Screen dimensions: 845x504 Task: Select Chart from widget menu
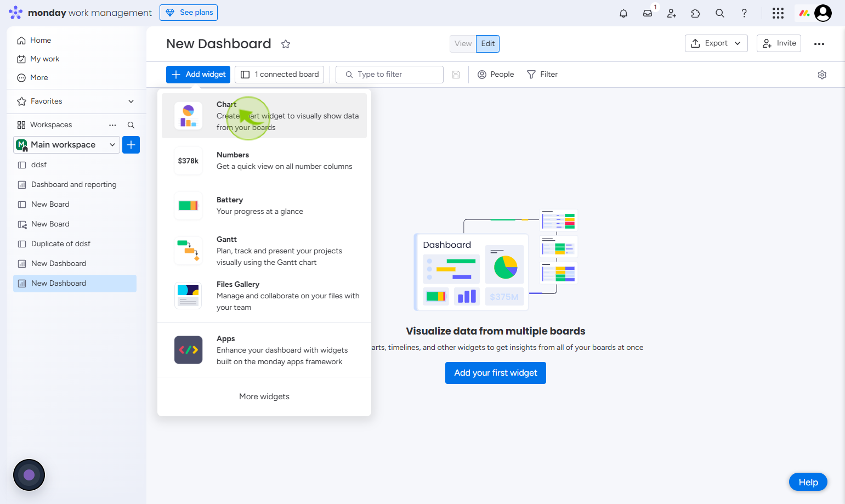pyautogui.click(x=264, y=116)
